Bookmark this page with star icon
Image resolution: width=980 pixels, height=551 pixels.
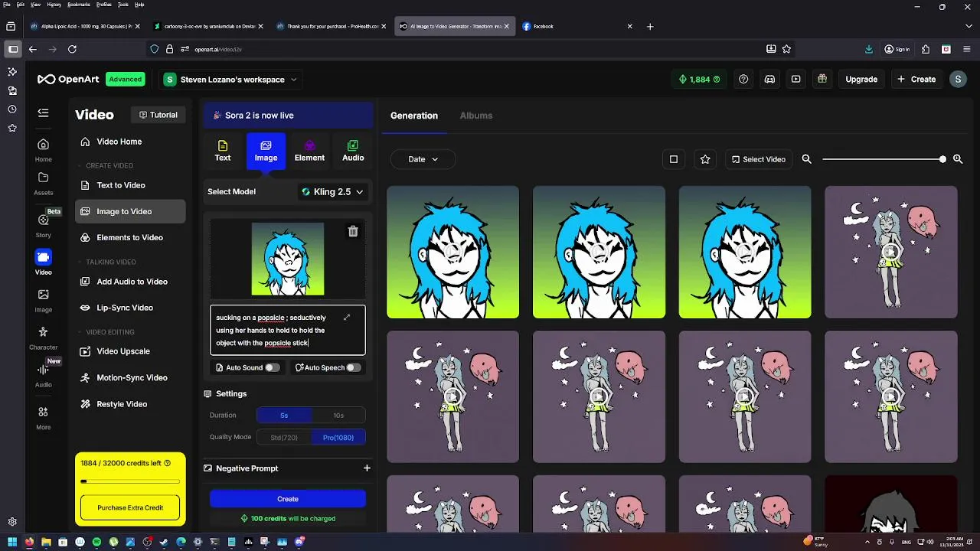[786, 49]
